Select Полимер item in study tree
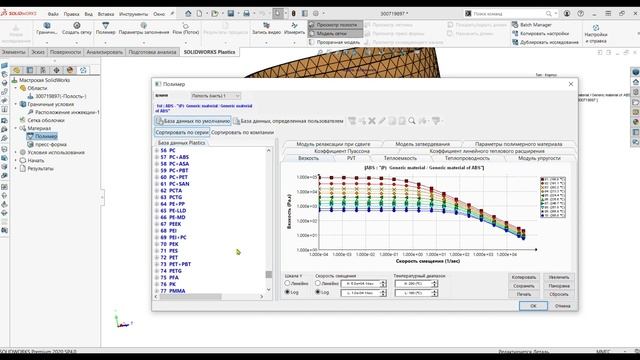The height and width of the screenshot is (360, 640). tap(46, 136)
